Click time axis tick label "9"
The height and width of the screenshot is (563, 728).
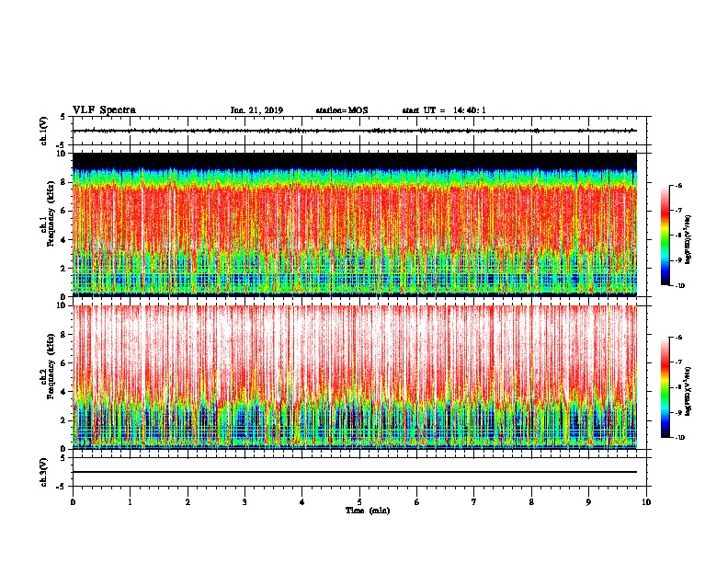(x=588, y=502)
